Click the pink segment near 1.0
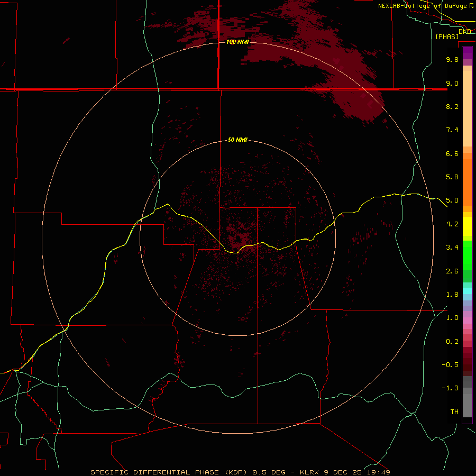This screenshot has width=476, height=476. (x=467, y=321)
